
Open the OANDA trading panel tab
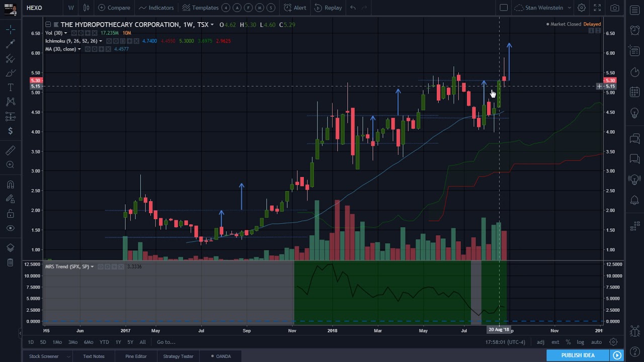pos(220,356)
